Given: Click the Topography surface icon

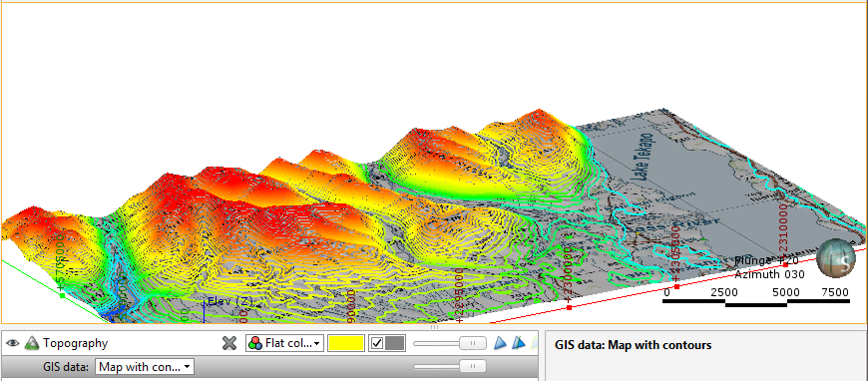Looking at the screenshot, I should (x=32, y=343).
